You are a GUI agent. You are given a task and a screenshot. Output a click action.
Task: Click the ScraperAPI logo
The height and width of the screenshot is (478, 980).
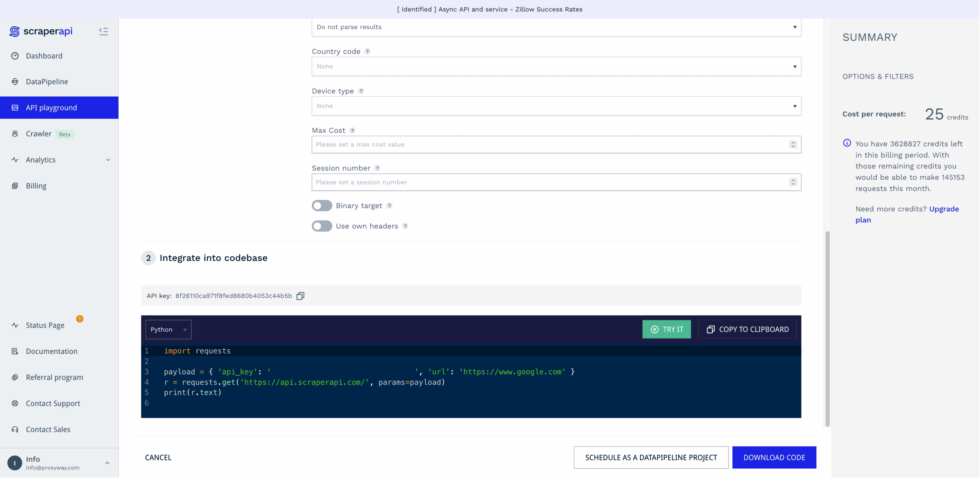point(41,31)
